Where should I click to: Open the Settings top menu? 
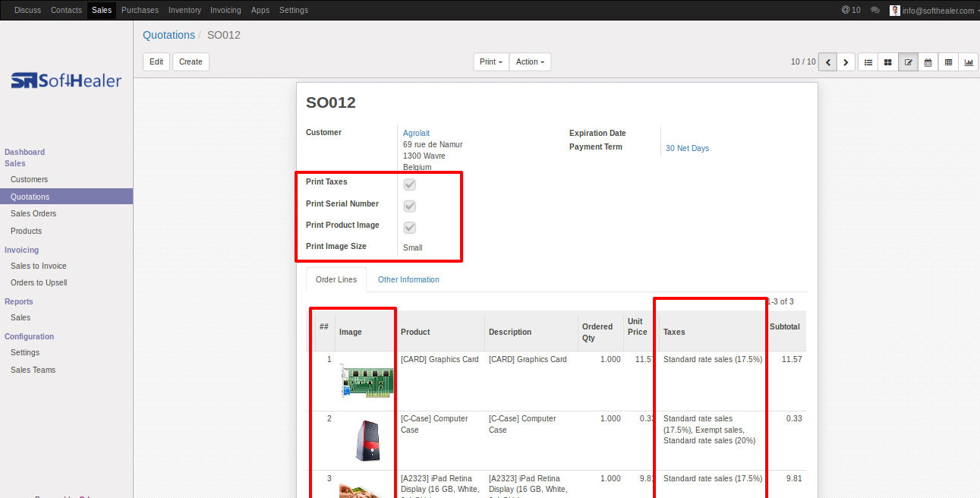(x=294, y=10)
